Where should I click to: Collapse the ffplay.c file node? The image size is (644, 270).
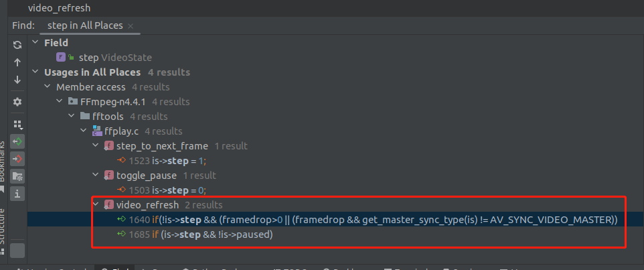pyautogui.click(x=84, y=131)
